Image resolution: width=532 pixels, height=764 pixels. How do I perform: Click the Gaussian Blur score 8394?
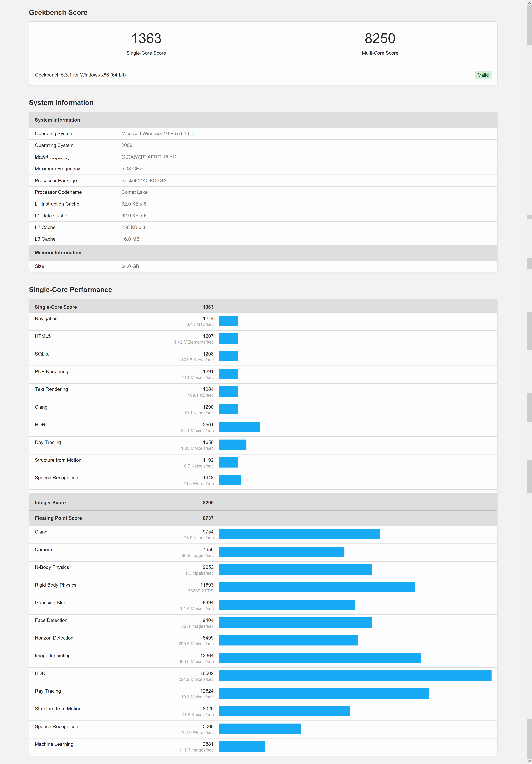point(208,603)
